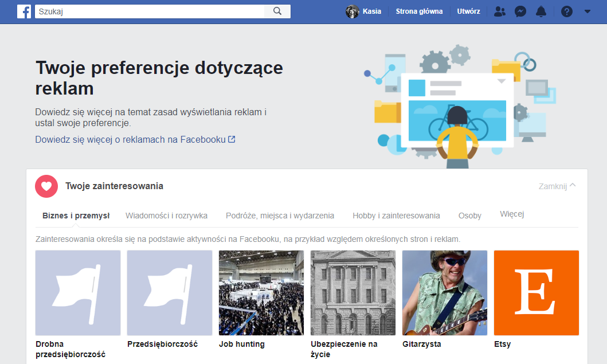
Task: Click 'Drobna przedsiębiorczość' label
Action: pyautogui.click(x=71, y=349)
